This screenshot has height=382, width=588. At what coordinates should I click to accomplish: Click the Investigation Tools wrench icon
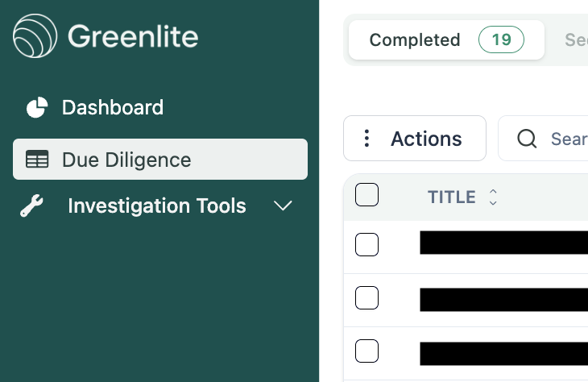point(31,206)
